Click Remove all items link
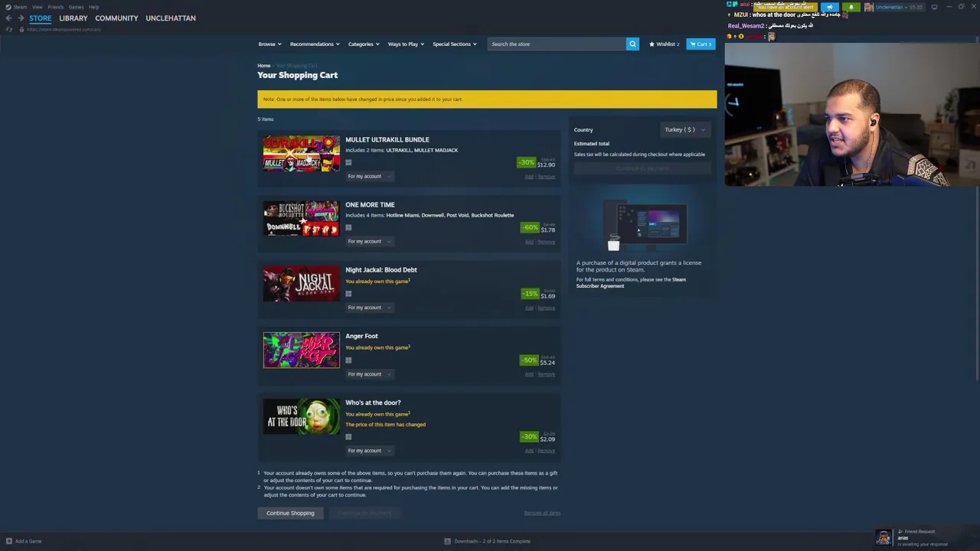 [x=542, y=513]
